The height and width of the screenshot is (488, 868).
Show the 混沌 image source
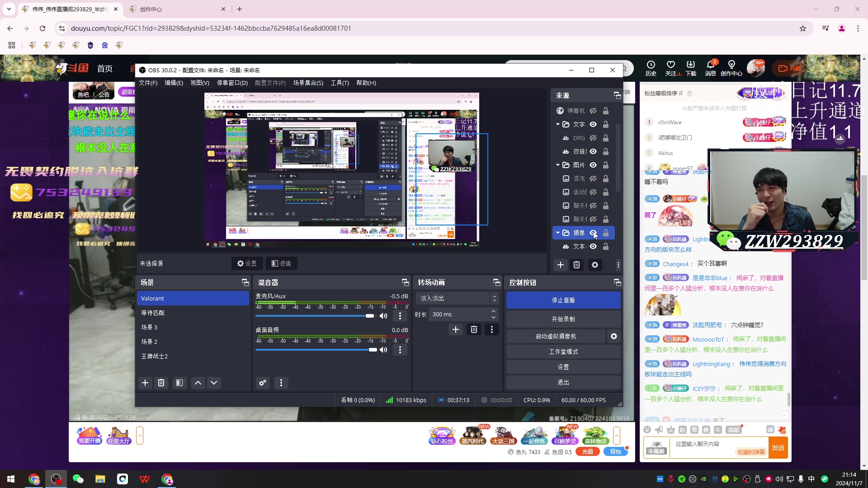pos(593,178)
